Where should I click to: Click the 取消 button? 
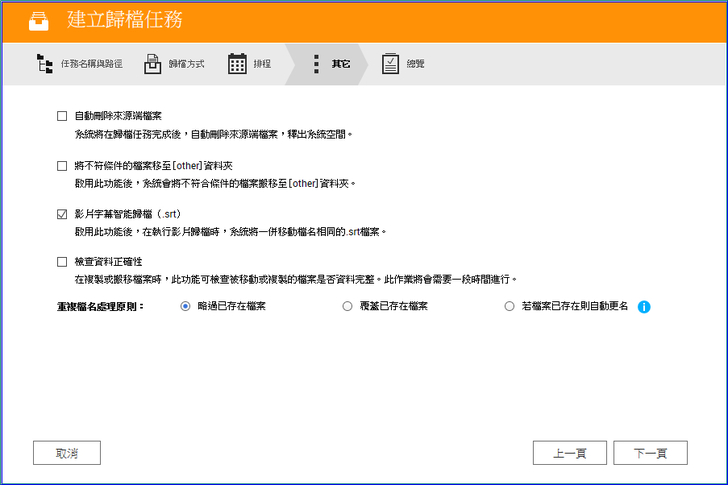point(67,453)
